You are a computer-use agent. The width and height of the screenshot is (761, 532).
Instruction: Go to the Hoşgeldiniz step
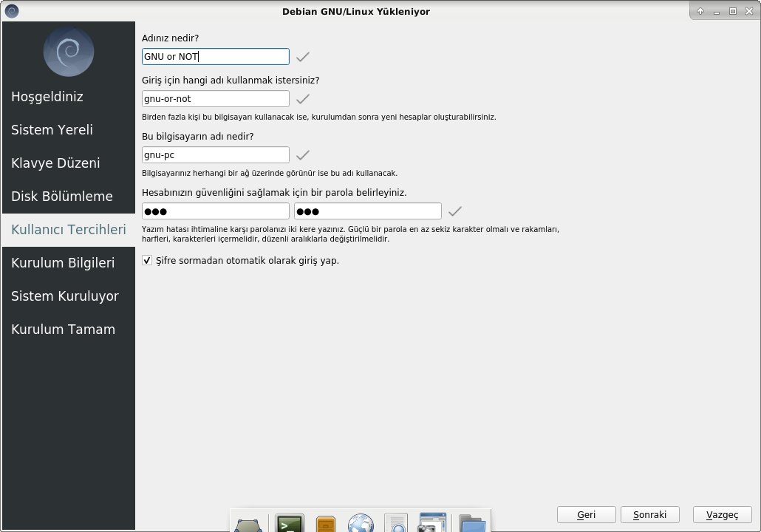(x=47, y=97)
